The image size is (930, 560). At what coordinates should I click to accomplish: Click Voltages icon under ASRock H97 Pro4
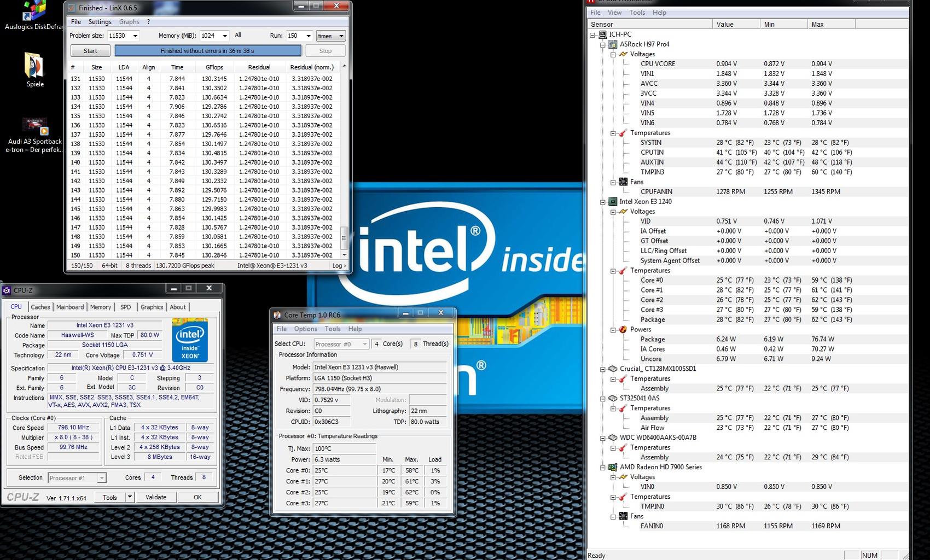pyautogui.click(x=623, y=54)
